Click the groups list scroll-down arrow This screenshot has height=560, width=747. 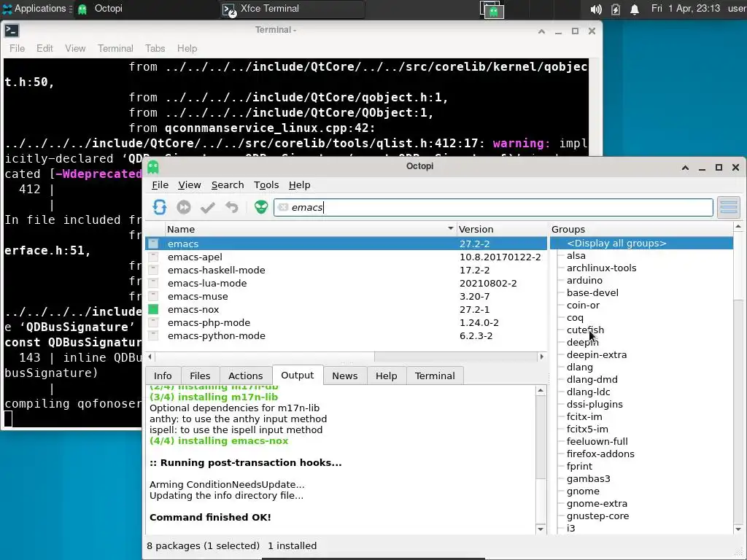(738, 529)
